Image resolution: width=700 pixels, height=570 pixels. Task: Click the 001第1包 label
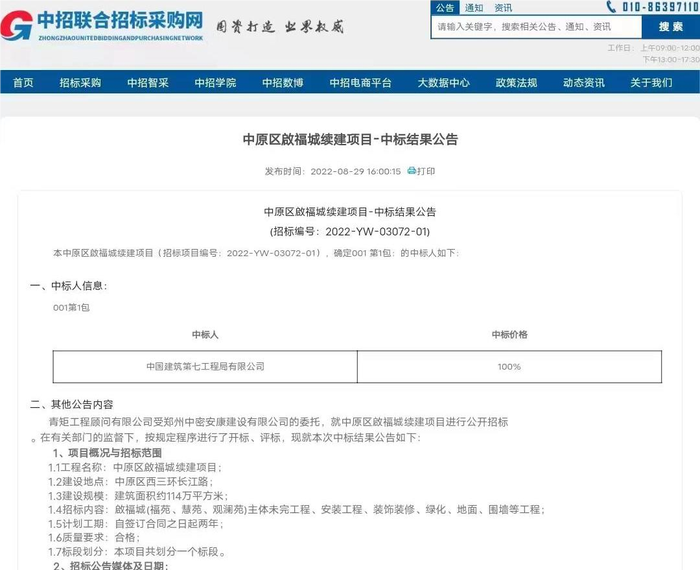click(x=71, y=308)
